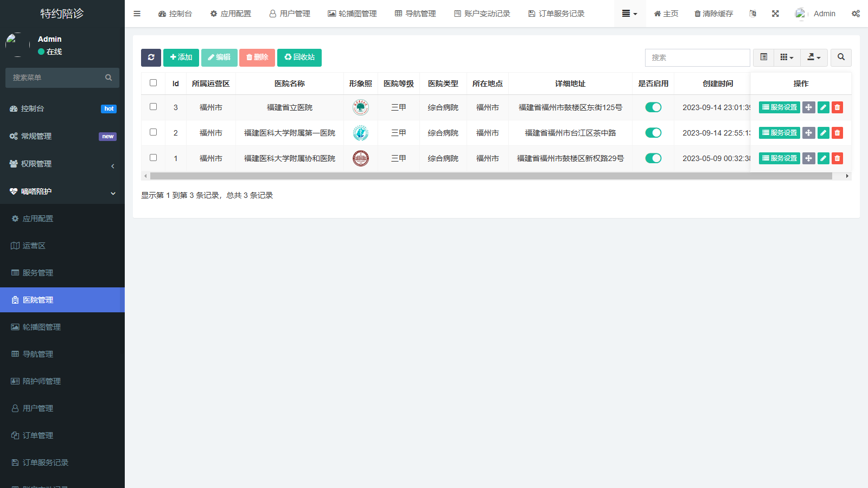Toggle the table card view icon
The width and height of the screenshot is (868, 488).
tap(763, 57)
